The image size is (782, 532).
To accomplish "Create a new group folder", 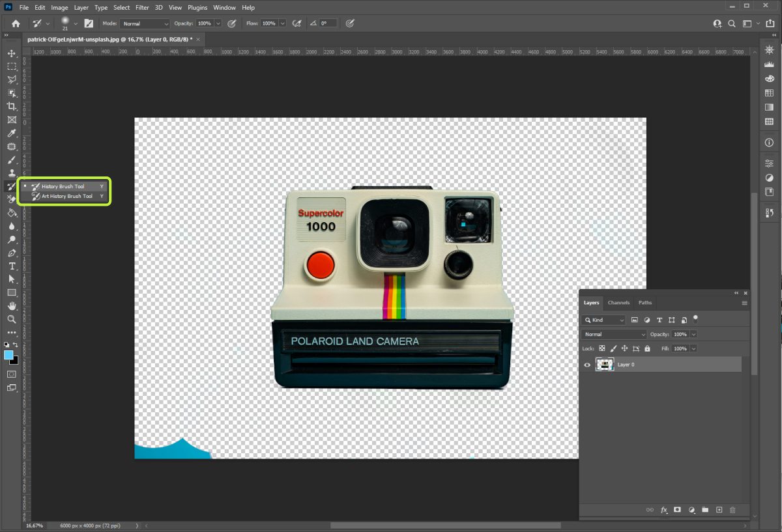I will pyautogui.click(x=705, y=510).
